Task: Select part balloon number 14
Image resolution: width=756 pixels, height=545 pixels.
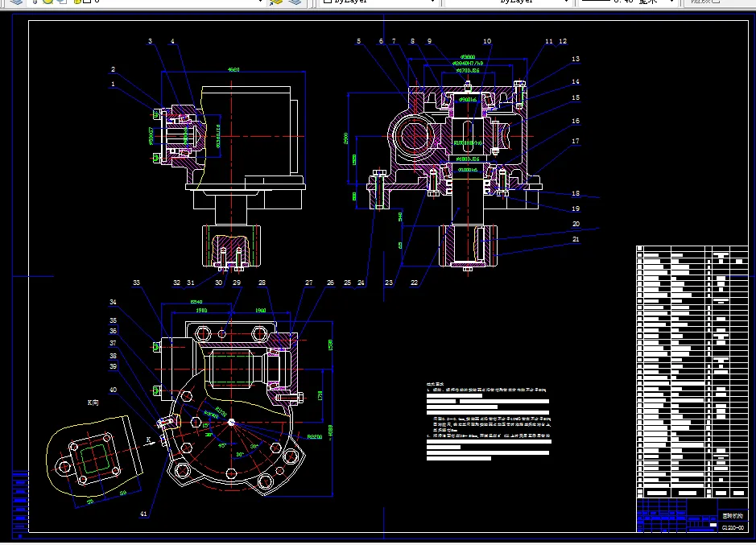Action: 575,81
